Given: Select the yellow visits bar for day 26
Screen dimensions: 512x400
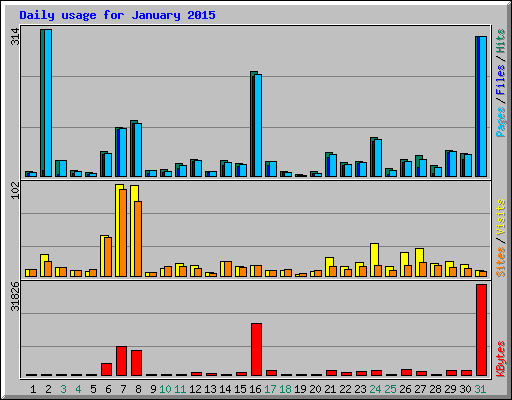Looking at the screenshot, I should tap(402, 264).
